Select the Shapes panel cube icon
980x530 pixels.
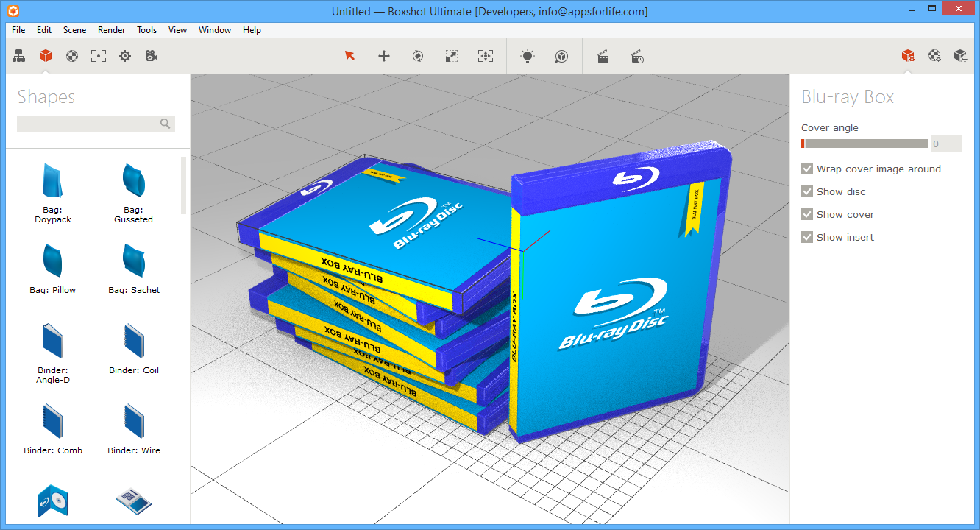(46, 56)
